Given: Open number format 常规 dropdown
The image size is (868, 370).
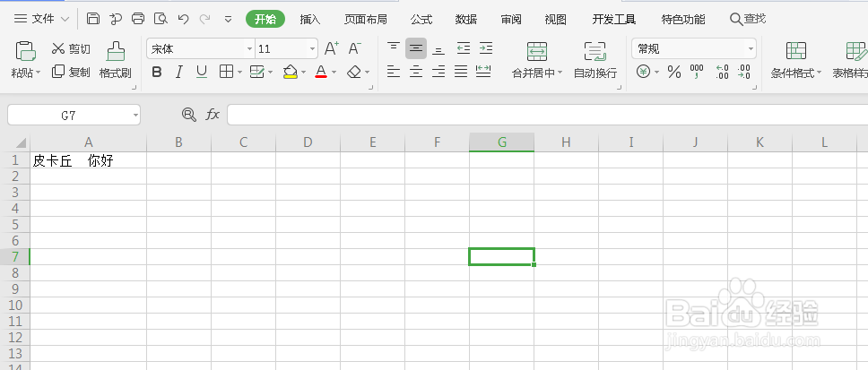Looking at the screenshot, I should [x=751, y=49].
